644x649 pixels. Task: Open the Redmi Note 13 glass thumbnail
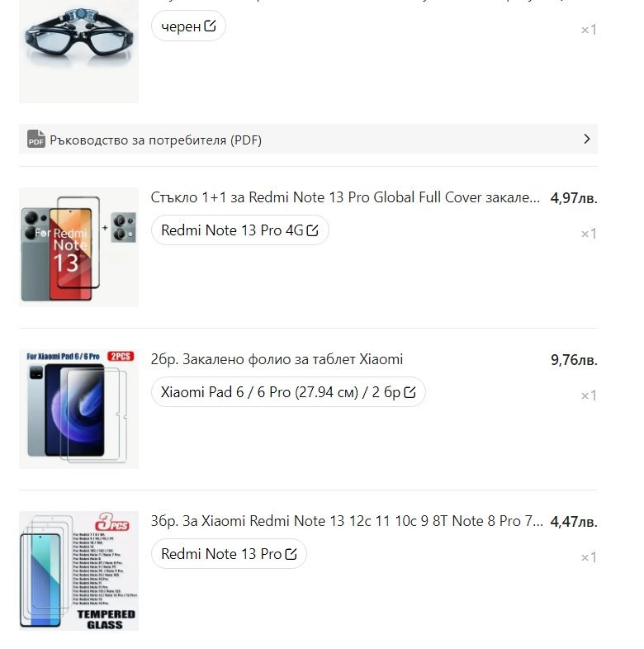pyautogui.click(x=78, y=247)
